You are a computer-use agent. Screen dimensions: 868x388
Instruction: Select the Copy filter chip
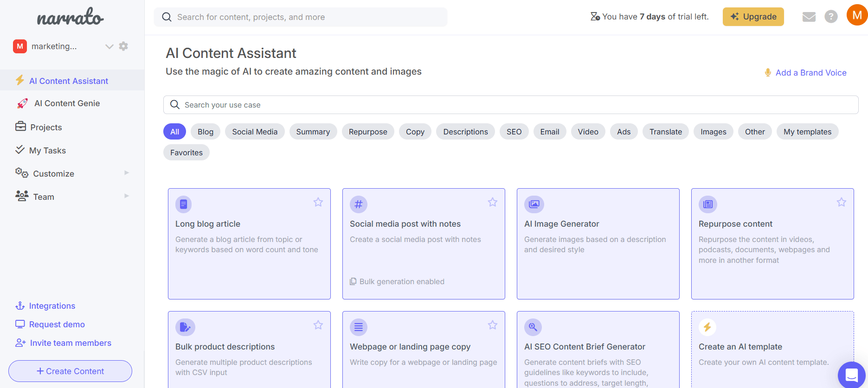click(x=415, y=132)
